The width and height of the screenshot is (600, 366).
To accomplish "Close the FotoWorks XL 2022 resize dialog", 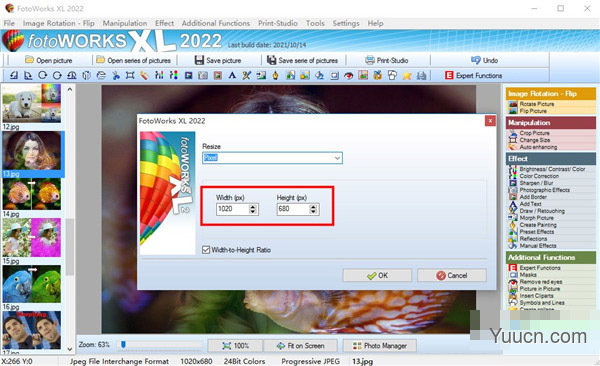I will (490, 121).
